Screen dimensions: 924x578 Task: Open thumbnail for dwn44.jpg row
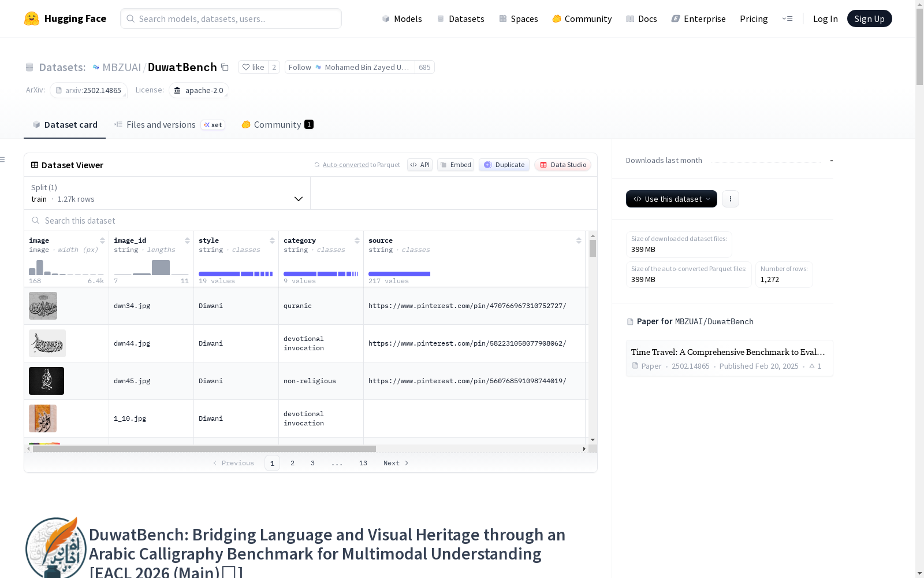pos(47,343)
